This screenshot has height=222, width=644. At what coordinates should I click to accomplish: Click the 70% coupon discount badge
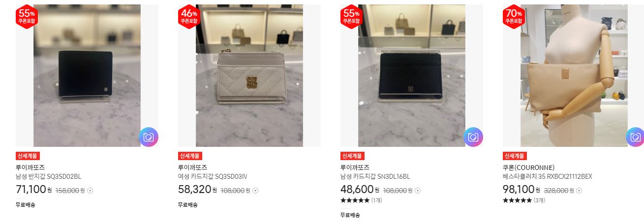click(x=514, y=17)
